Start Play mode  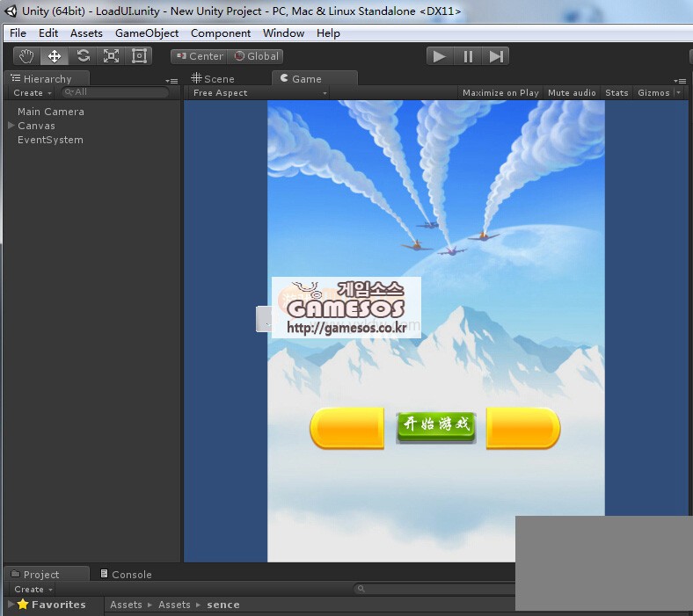tap(440, 56)
